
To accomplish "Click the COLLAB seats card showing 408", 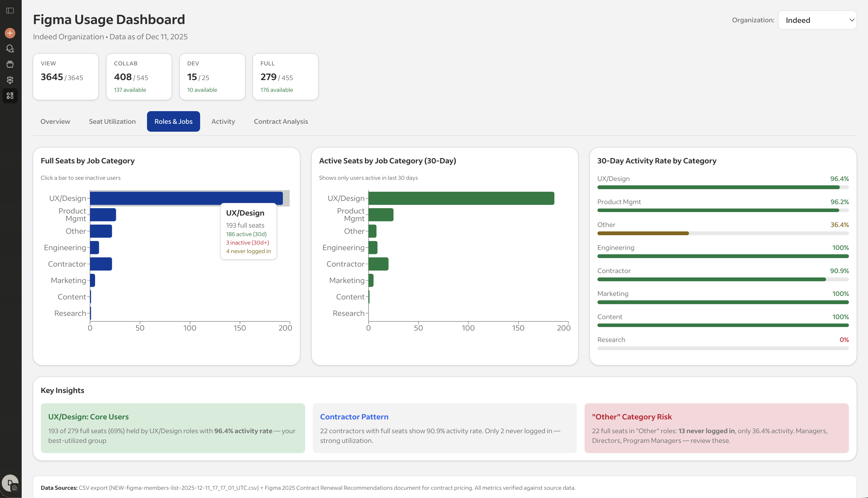I will pos(139,76).
